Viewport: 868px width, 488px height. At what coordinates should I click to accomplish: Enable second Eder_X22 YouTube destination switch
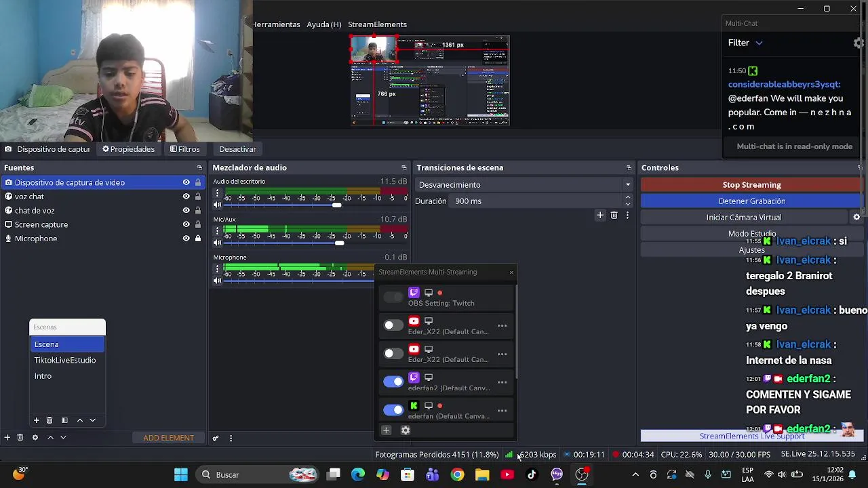pyautogui.click(x=393, y=354)
